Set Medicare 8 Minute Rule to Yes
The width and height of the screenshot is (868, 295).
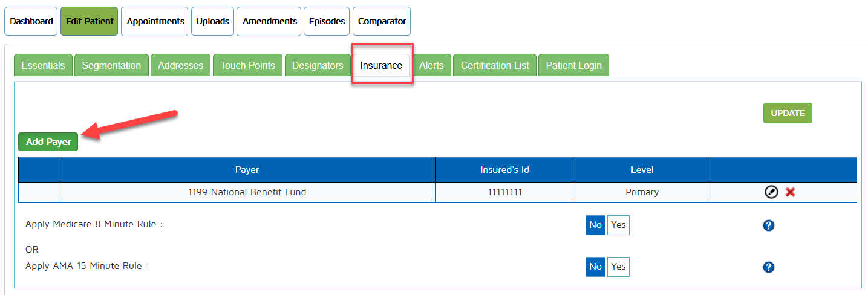coord(618,225)
